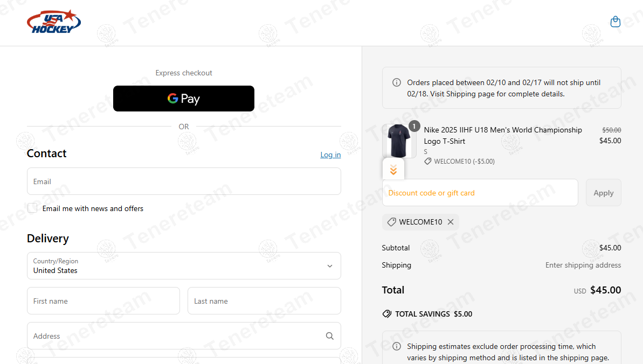Click the Log in link
Viewport: 643px width, 364px height.
[330, 155]
